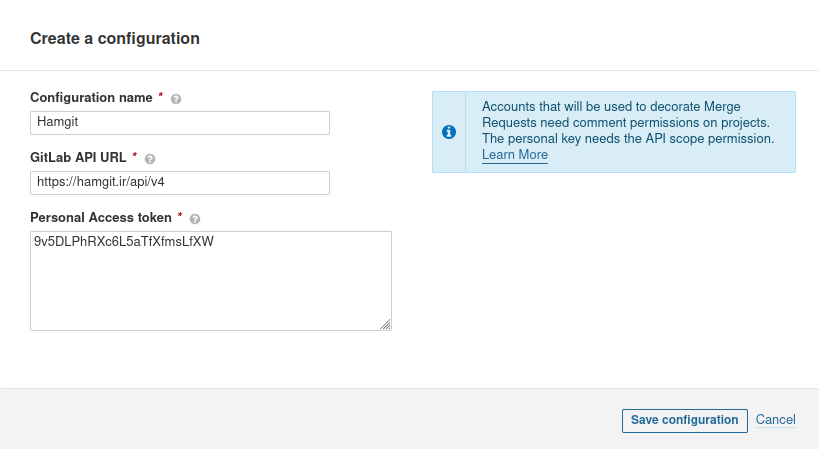The width and height of the screenshot is (819, 449).
Task: Grab the token textarea resize handle
Action: pyautogui.click(x=385, y=325)
